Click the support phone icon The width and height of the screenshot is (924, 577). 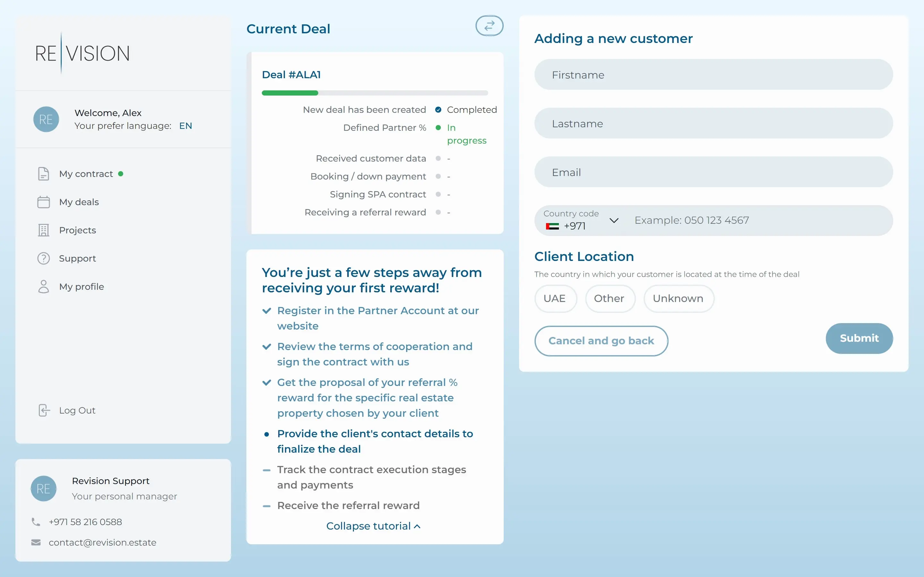(36, 522)
